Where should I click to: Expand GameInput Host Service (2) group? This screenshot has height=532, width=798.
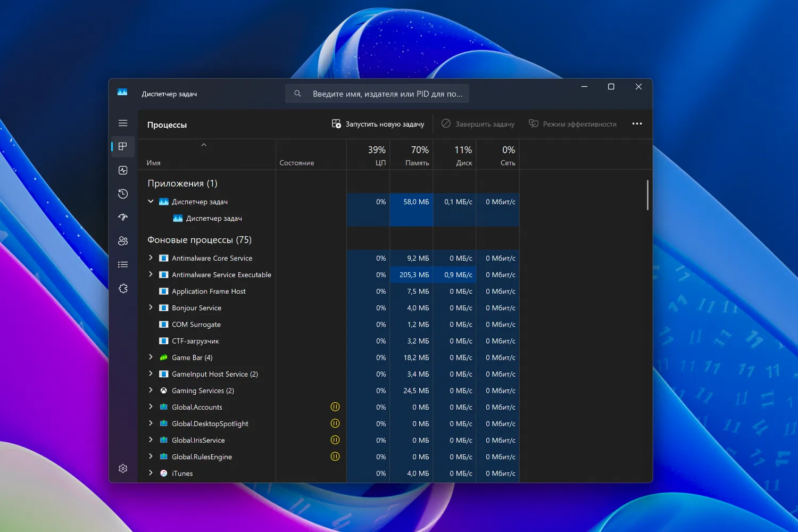coord(151,373)
